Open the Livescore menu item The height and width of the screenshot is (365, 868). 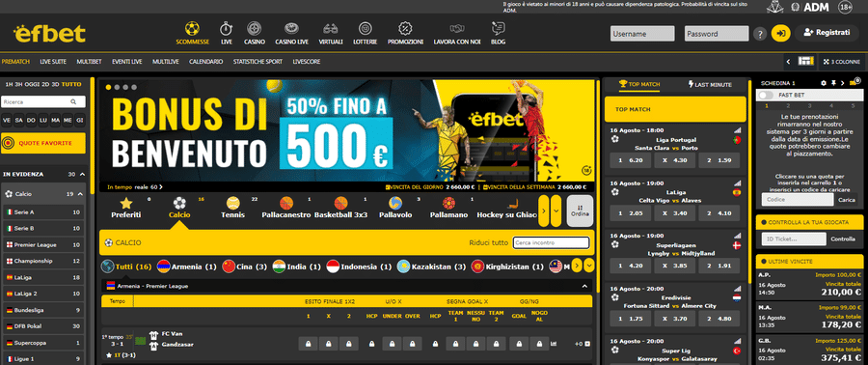[x=307, y=62]
